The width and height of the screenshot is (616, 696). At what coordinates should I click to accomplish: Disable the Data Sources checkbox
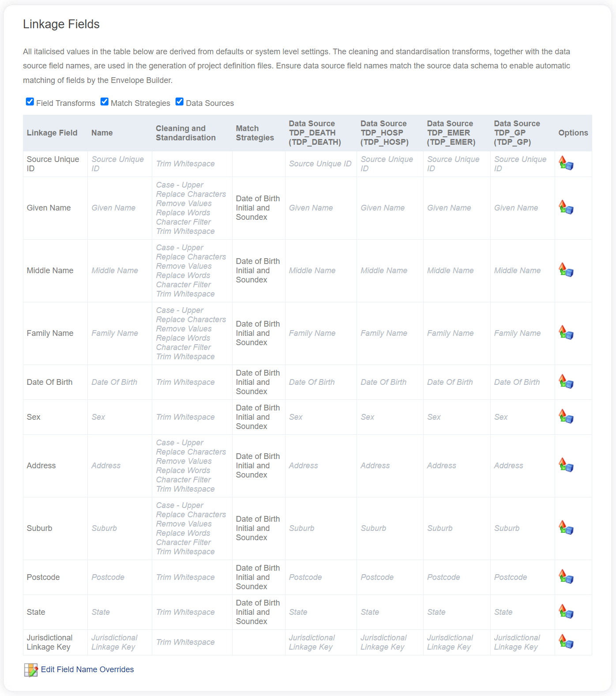(x=180, y=102)
